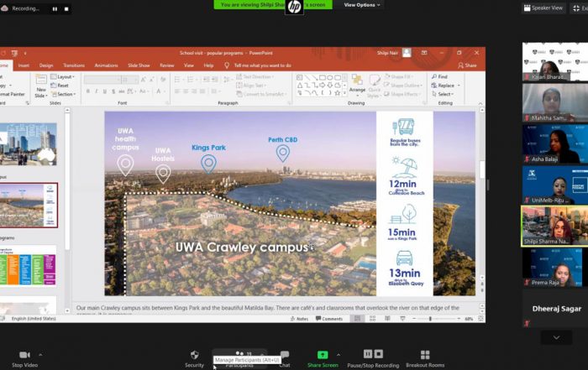
Task: Click the font name box
Action: [x=102, y=80]
